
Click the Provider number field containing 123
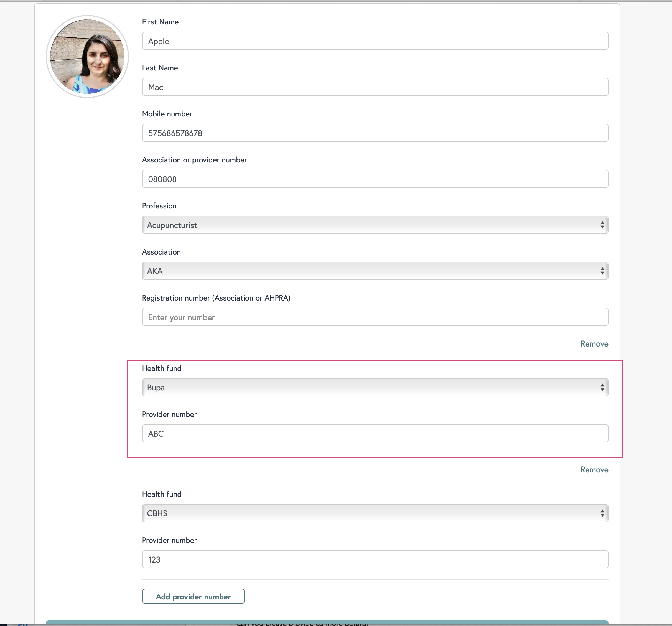(375, 559)
